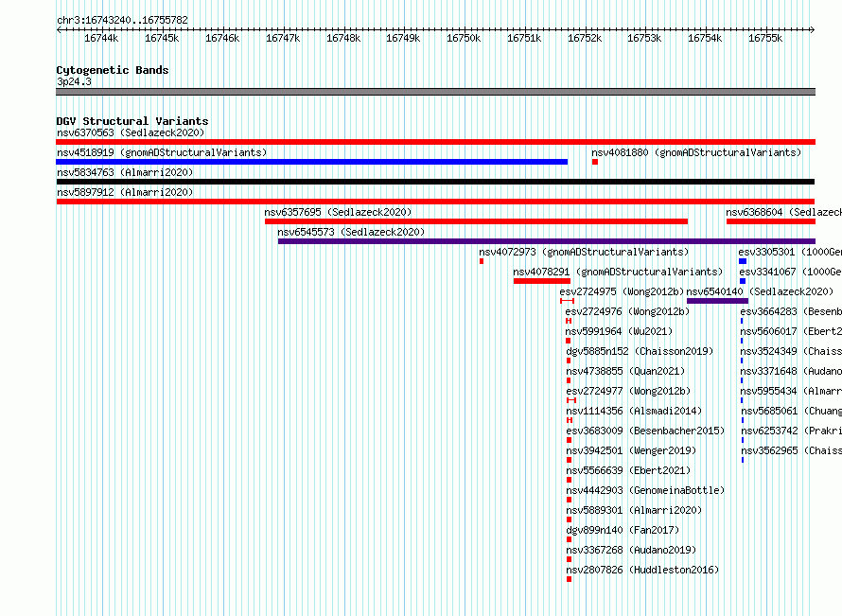Screen dimensions: 842x616
Task: Open the nsv6357695 (Sedlazeck2020) label
Action: [338, 212]
